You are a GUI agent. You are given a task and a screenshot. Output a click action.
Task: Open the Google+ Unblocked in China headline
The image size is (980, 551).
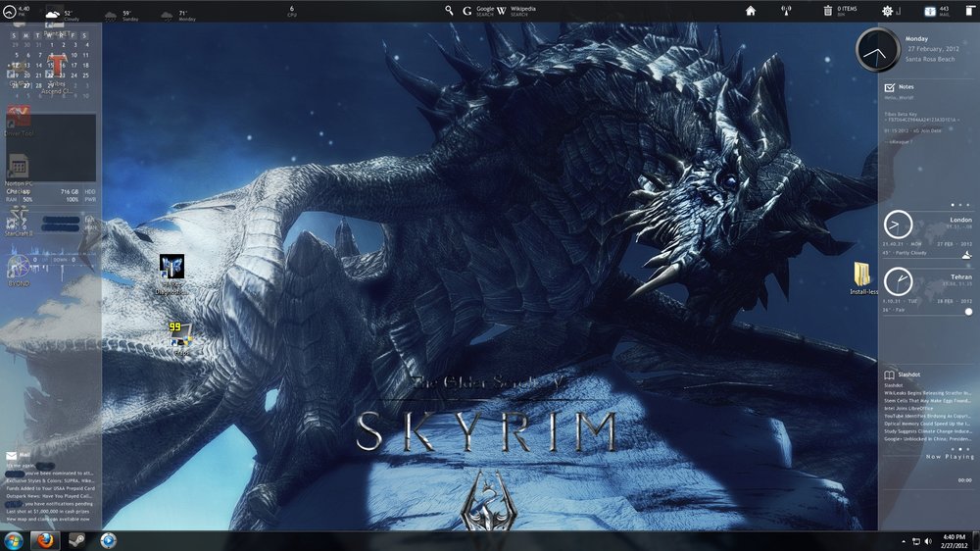pos(927,439)
